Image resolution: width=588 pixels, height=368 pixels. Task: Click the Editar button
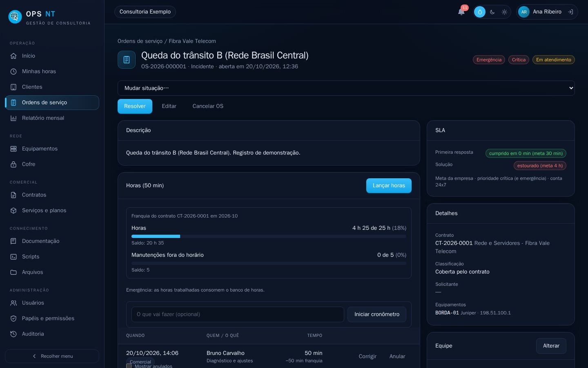[169, 106]
